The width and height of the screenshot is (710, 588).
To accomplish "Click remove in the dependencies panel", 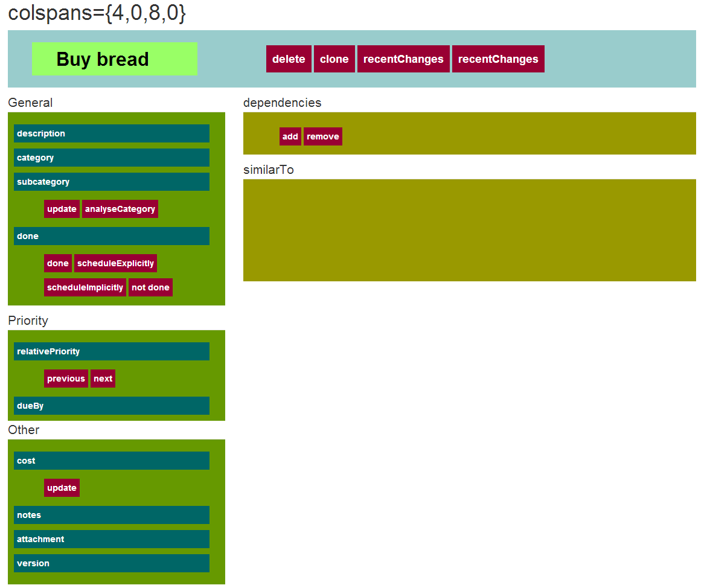I will click(323, 136).
